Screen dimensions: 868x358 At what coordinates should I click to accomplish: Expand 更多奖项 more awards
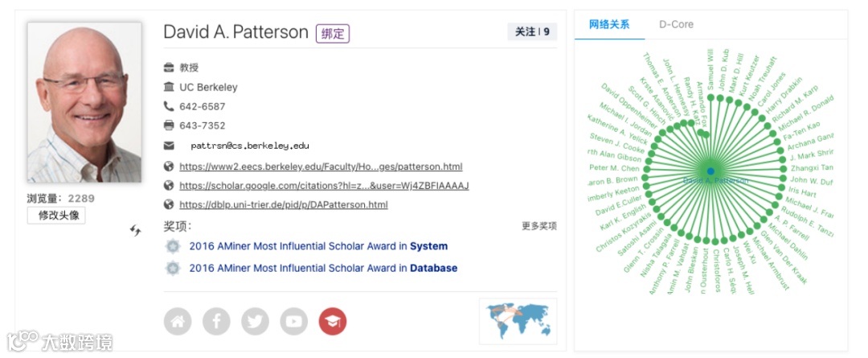(x=539, y=226)
